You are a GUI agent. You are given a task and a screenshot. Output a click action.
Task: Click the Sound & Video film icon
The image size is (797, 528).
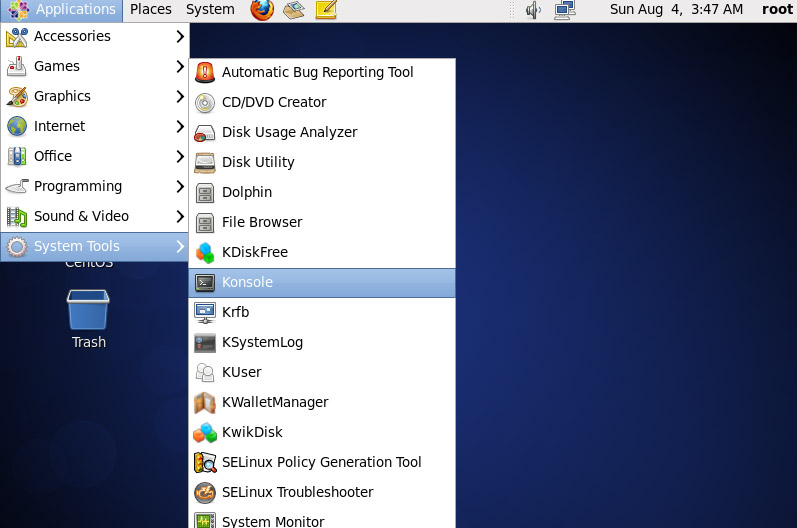[17, 216]
